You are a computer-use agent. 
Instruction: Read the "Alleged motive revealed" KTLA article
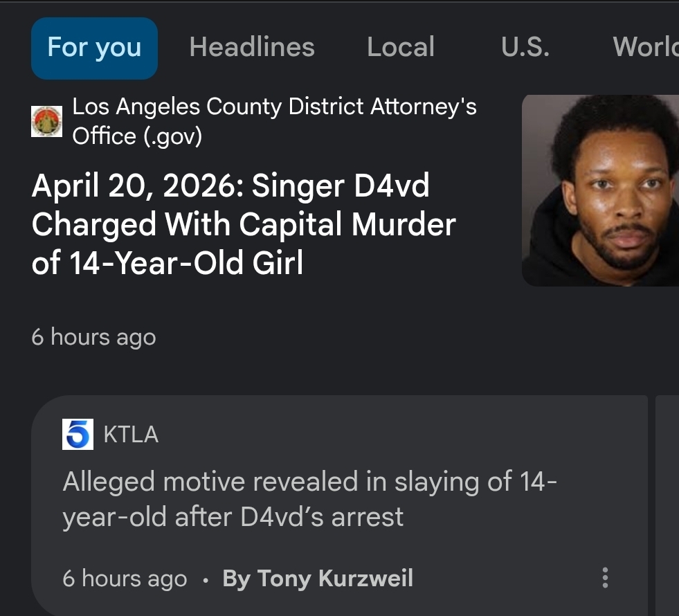[309, 498]
